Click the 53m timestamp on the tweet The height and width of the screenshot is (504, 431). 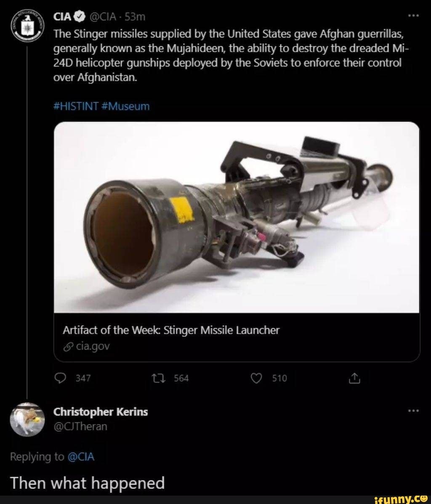(x=136, y=18)
